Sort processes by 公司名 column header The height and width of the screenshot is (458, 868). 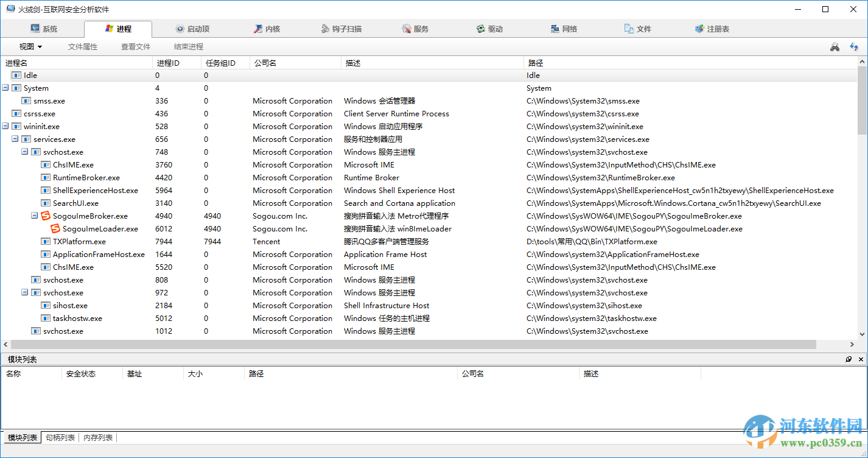tap(296, 63)
